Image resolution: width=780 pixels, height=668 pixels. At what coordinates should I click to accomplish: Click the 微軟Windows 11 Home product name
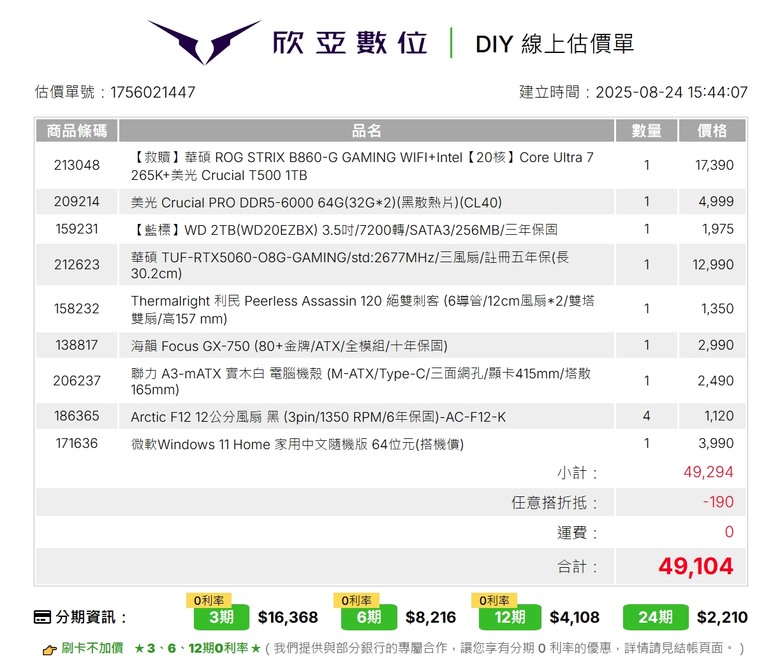(x=297, y=444)
